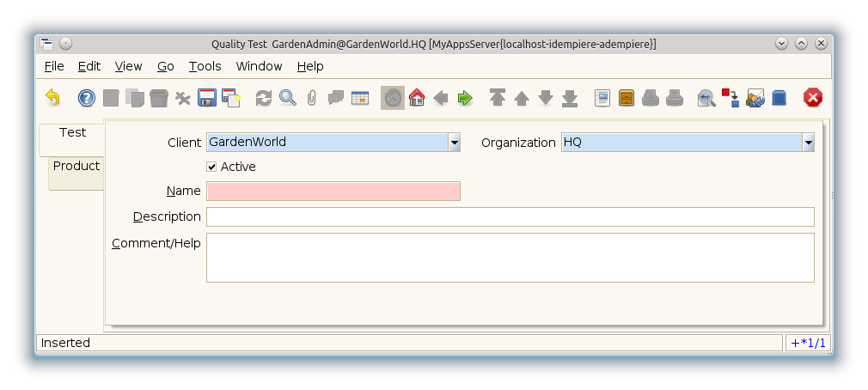Open the Lookup record magnifier icon
The height and width of the screenshot is (390, 868).
pyautogui.click(x=288, y=98)
